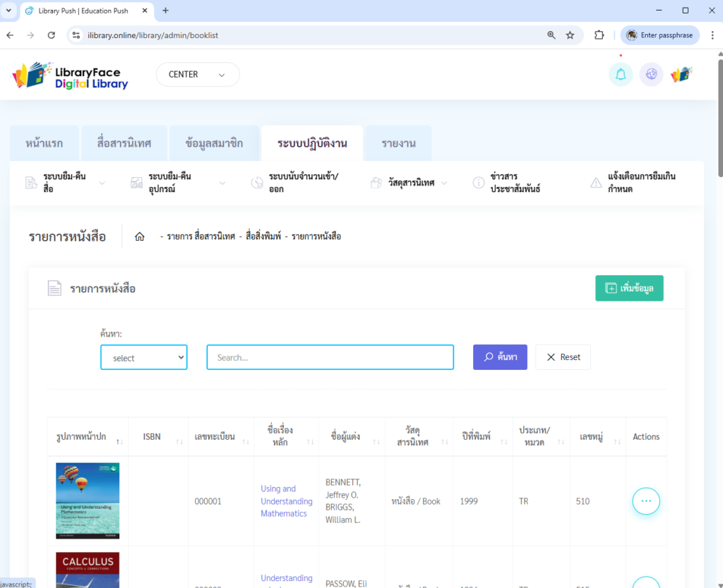The image size is (723, 588).
Task: Bookmark this page with star icon
Action: pos(570,35)
